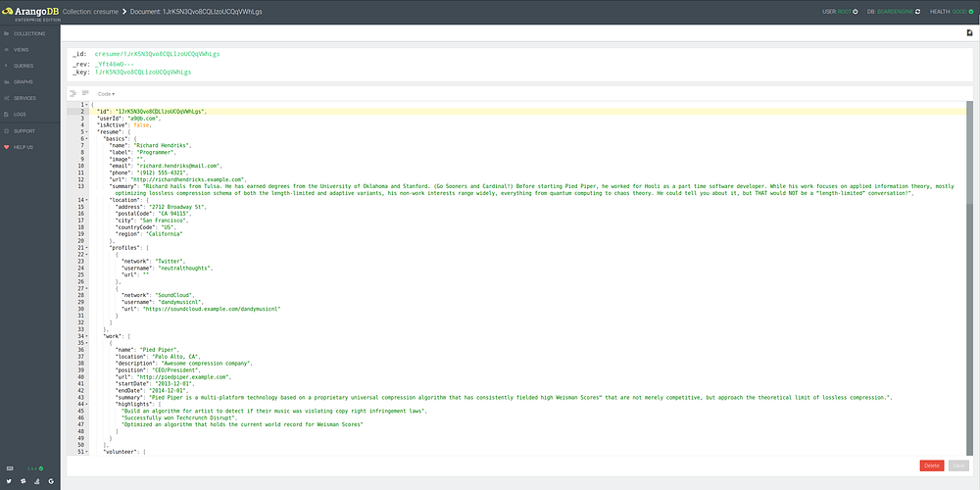Click the location value "Palo Alto, CA"
The width and height of the screenshot is (980, 490).
(175, 357)
